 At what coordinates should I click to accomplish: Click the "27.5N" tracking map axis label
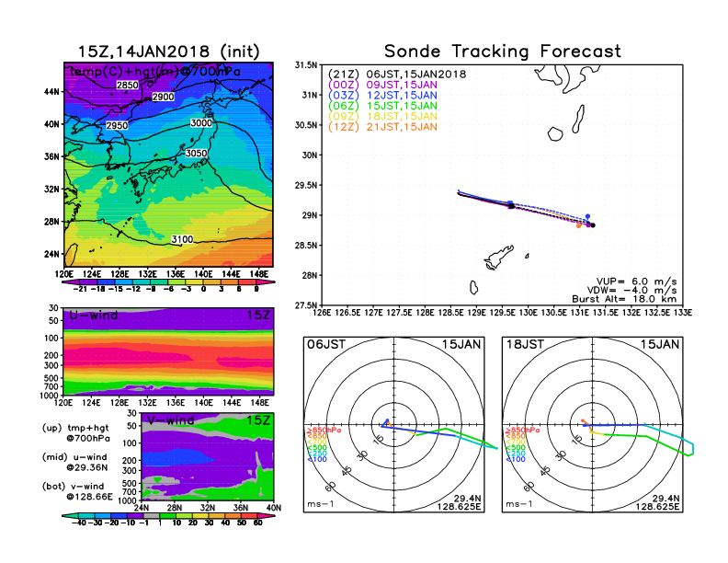(x=306, y=305)
